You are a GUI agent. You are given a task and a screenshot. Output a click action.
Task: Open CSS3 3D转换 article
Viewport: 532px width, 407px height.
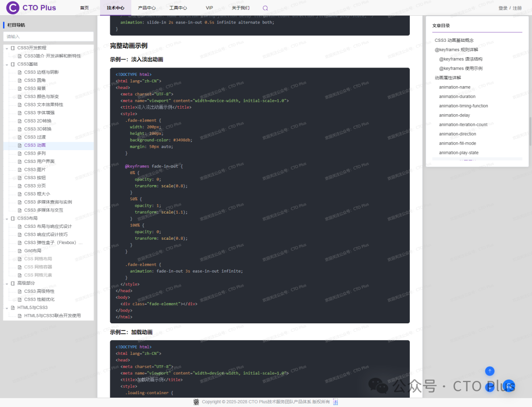point(37,129)
